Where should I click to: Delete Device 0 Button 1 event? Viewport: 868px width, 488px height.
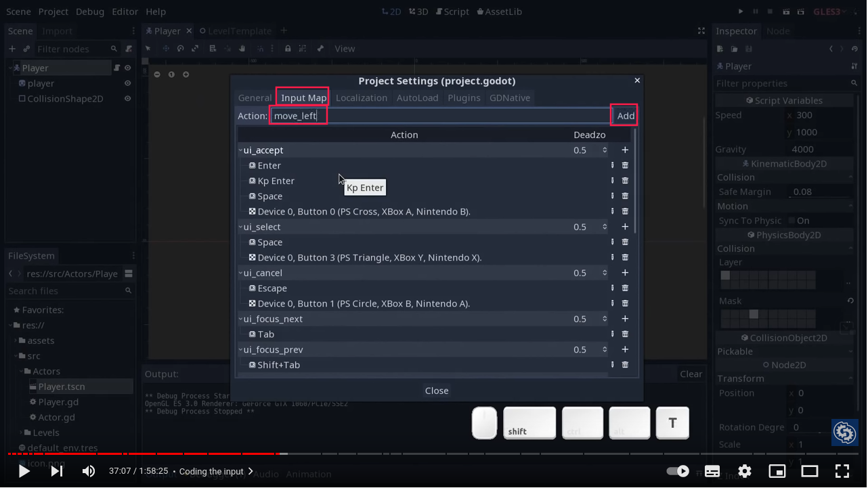(x=625, y=303)
